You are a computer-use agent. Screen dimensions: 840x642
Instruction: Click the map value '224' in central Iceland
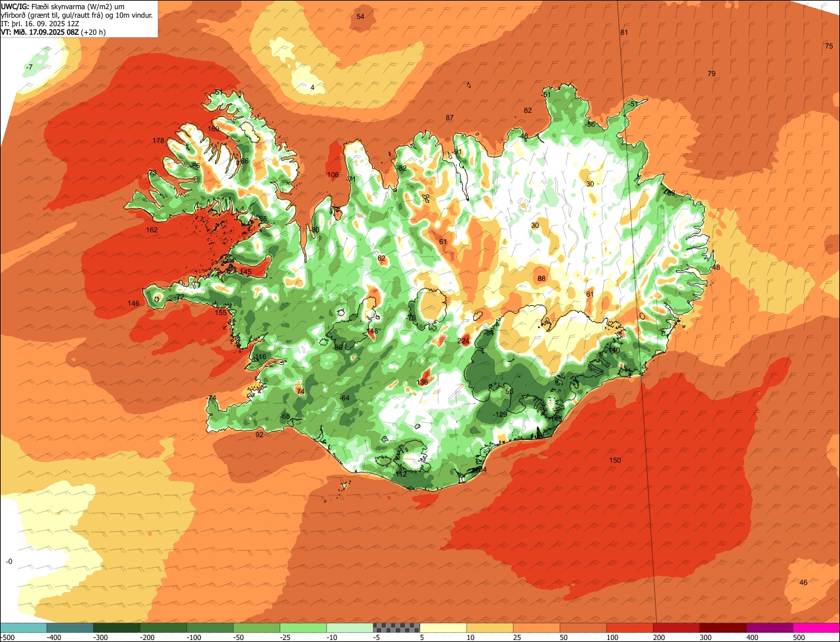(x=464, y=341)
